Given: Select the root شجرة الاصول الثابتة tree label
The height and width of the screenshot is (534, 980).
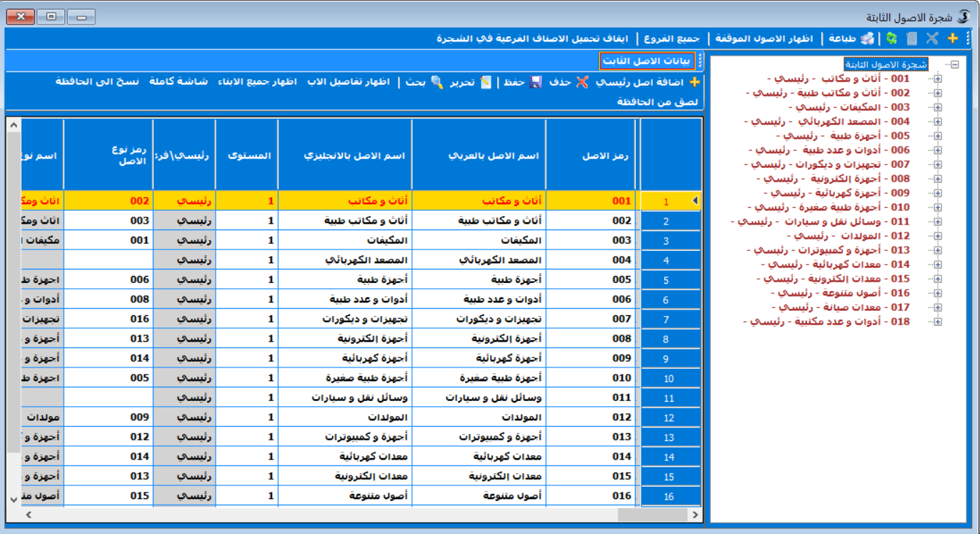Looking at the screenshot, I should (x=886, y=64).
